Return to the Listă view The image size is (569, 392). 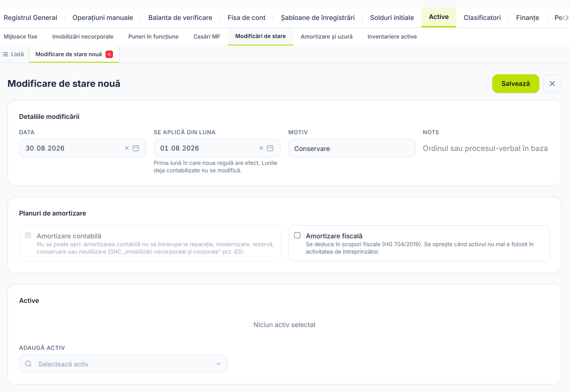tap(13, 54)
